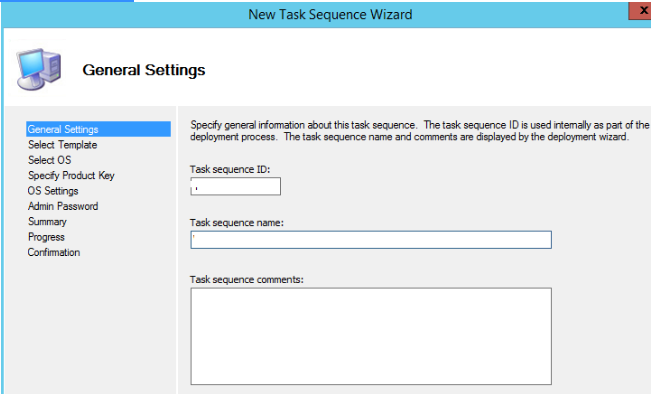This screenshot has height=394, width=655.
Task: Open the Select OS step
Action: pos(50,160)
